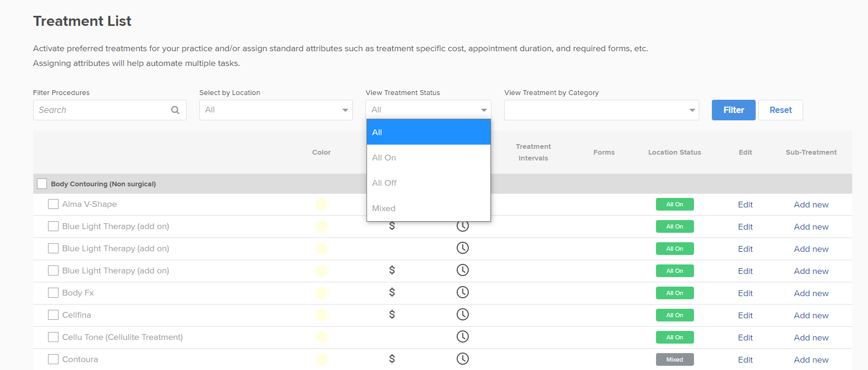
Task: Choose the highlighted All option in status list
Action: [429, 132]
